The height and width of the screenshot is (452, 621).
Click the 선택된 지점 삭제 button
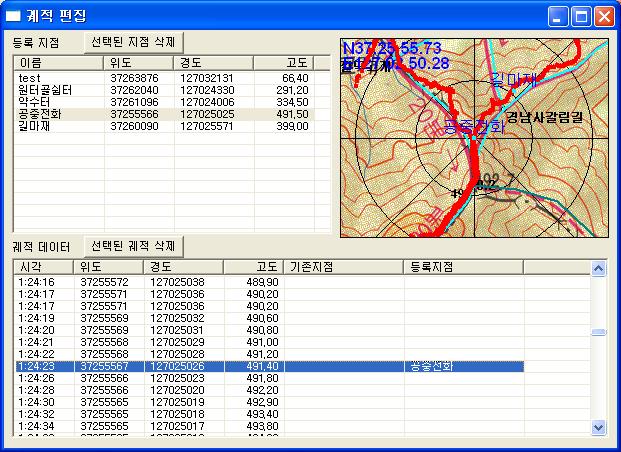click(x=134, y=42)
